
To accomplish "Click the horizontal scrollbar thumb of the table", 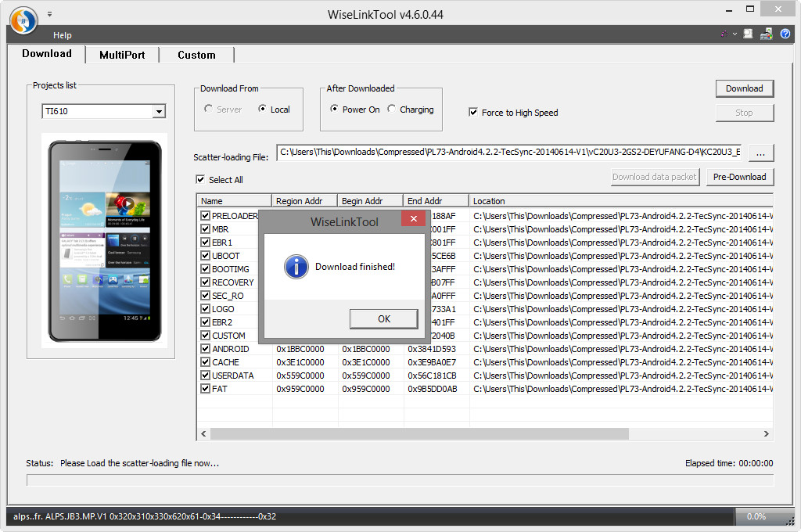I will tap(419, 434).
